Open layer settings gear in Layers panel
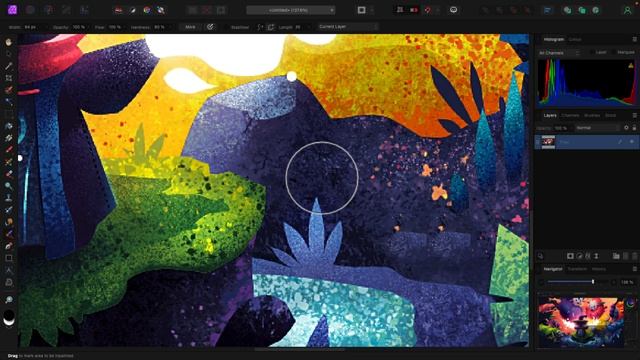Viewport: 640px width, 360px height. coord(626,128)
